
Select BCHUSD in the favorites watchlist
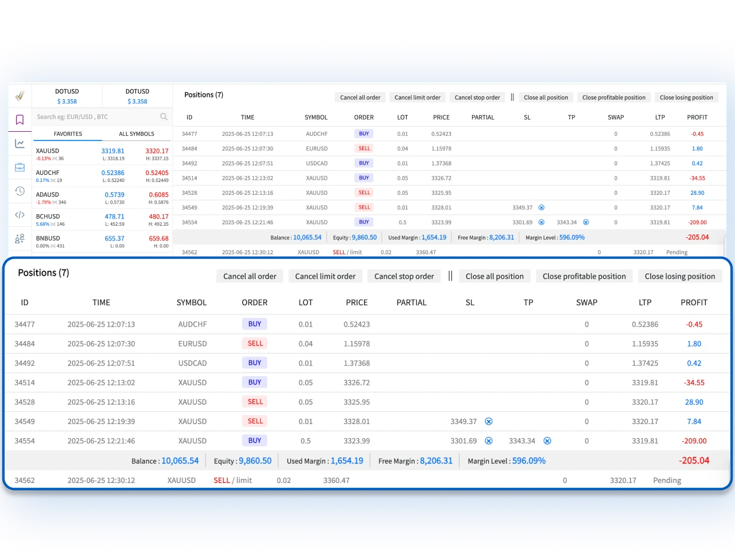point(48,216)
